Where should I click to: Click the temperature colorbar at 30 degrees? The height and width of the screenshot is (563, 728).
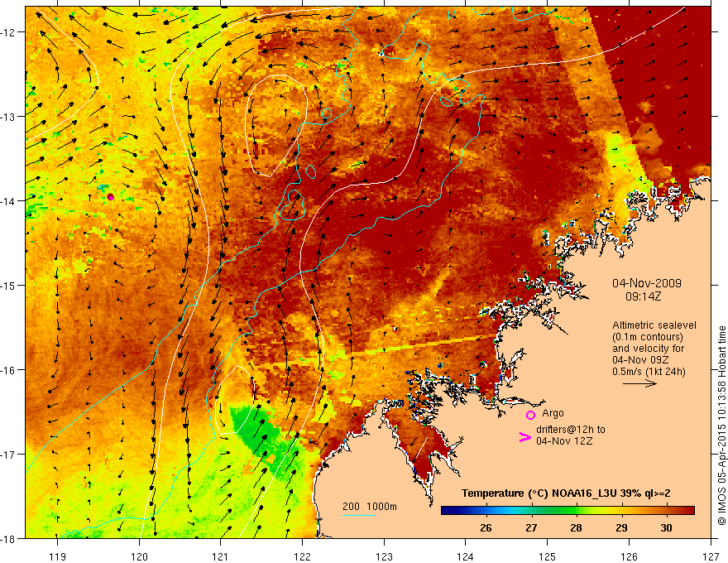(666, 511)
